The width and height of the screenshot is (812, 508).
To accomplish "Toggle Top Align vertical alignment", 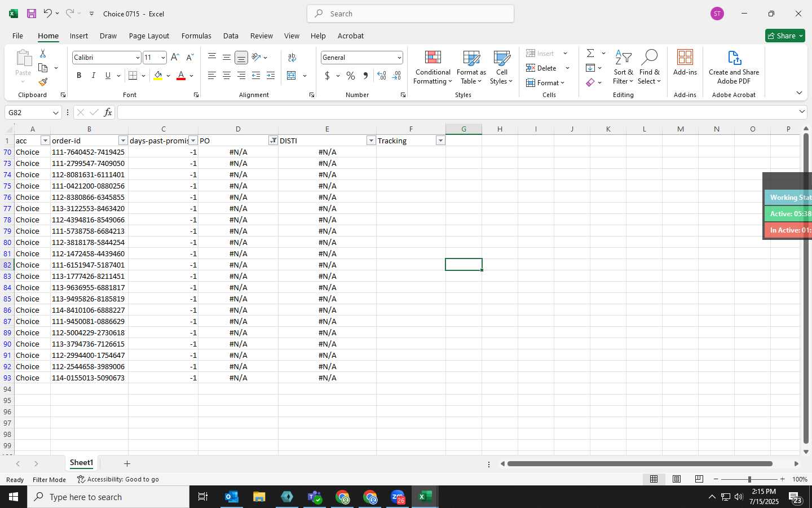I will (x=212, y=57).
